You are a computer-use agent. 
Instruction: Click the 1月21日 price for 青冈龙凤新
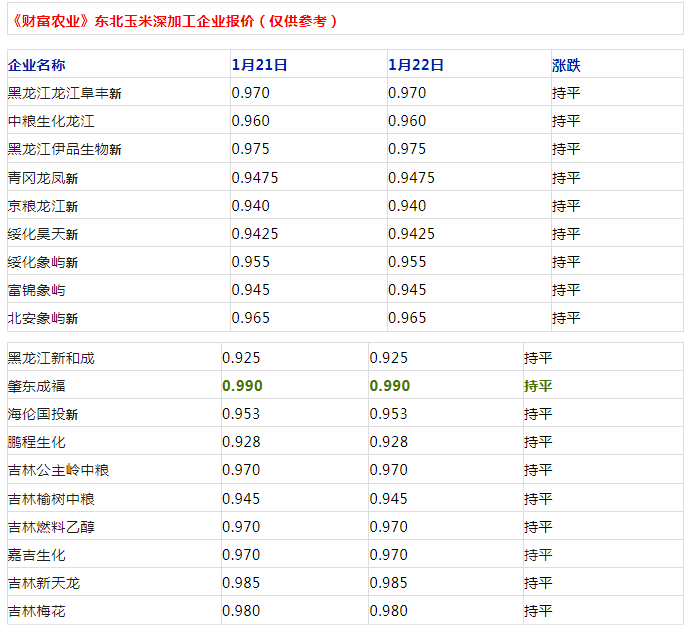254,178
